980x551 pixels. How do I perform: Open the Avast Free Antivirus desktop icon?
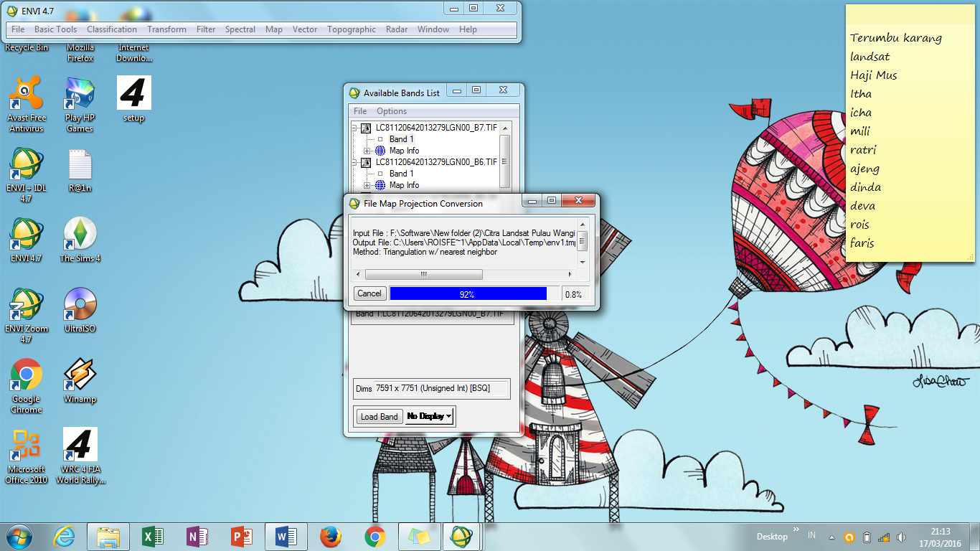pyautogui.click(x=27, y=105)
